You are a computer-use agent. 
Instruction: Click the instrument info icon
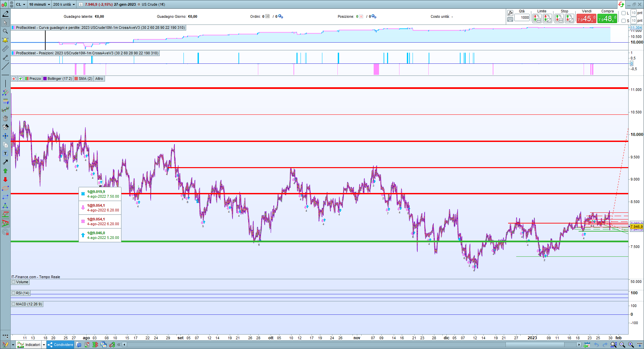coord(81,4)
